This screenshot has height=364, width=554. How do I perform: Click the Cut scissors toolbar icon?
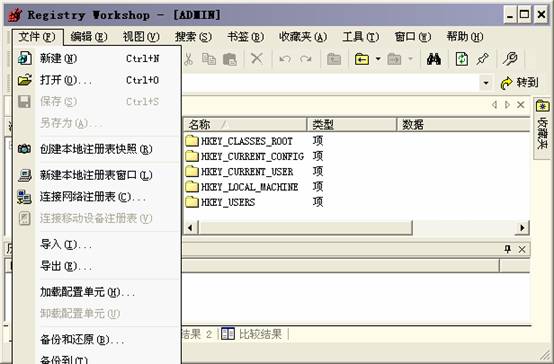[x=188, y=59]
